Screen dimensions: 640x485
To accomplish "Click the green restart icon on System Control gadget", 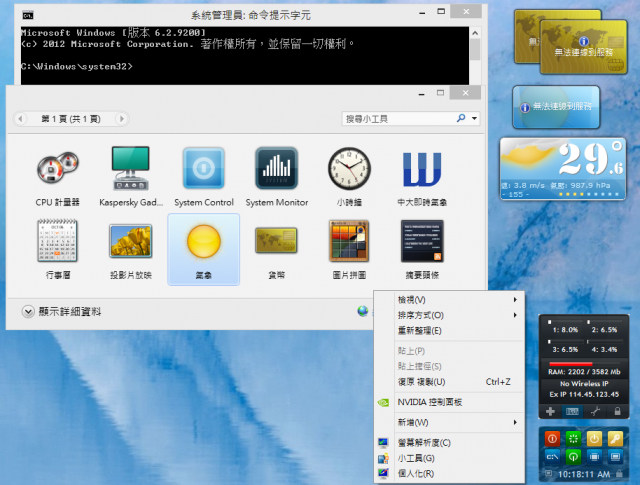I will click(573, 439).
